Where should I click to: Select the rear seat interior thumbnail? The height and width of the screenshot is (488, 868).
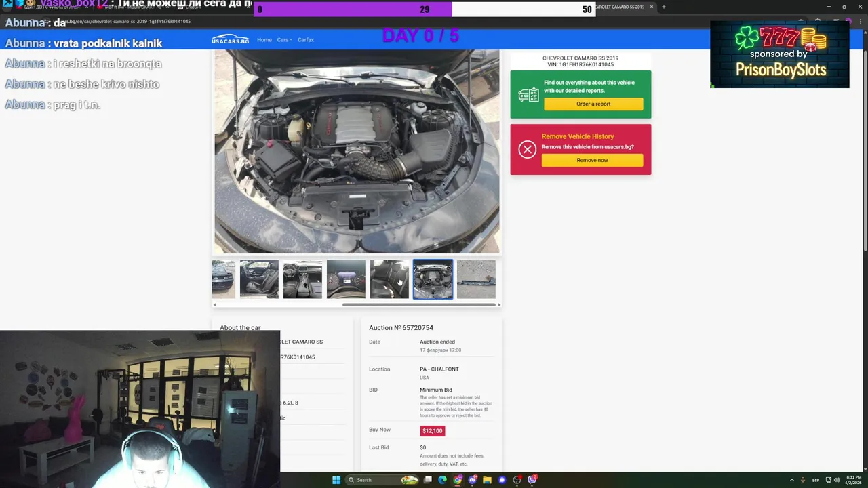[x=389, y=279]
